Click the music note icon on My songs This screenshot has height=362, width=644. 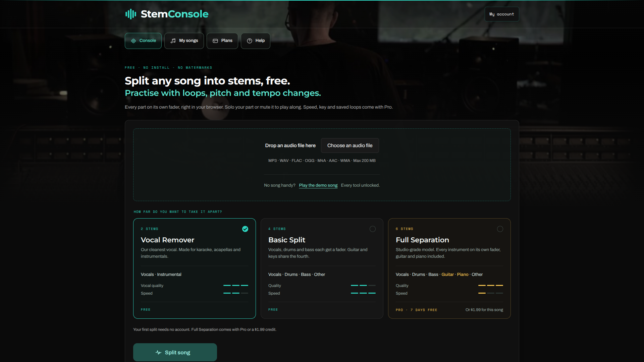click(173, 41)
